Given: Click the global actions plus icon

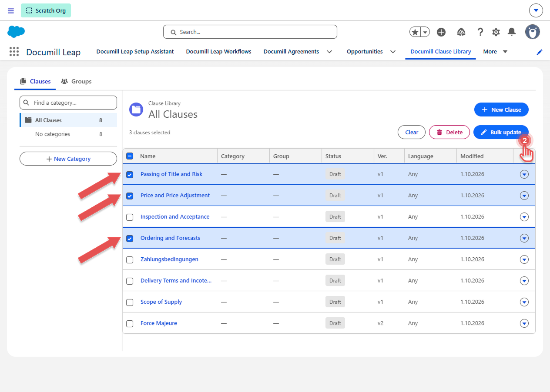Looking at the screenshot, I should [x=441, y=32].
